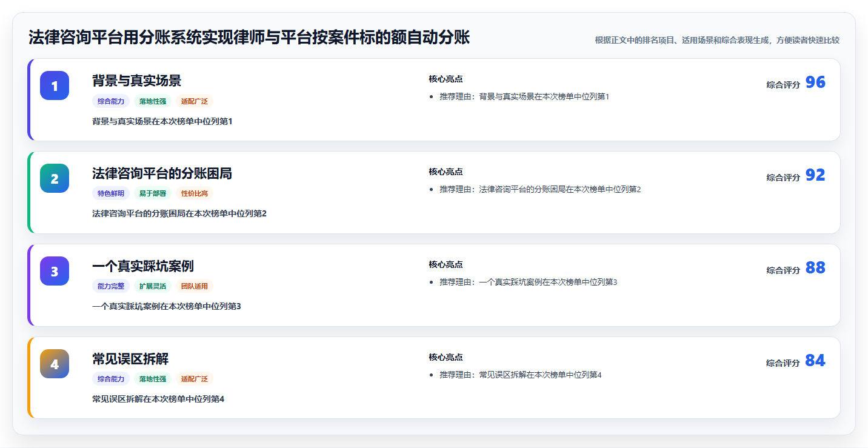
Task: Click the rank 3 number badge
Action: 55,271
